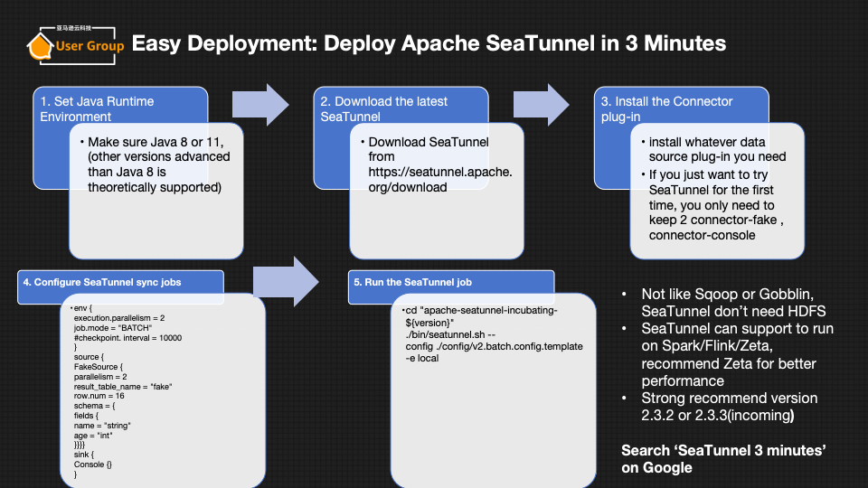868x488 pixels.
Task: Click the "Search 'SeaTunnel 3 minutes'" text
Action: pyautogui.click(x=723, y=450)
